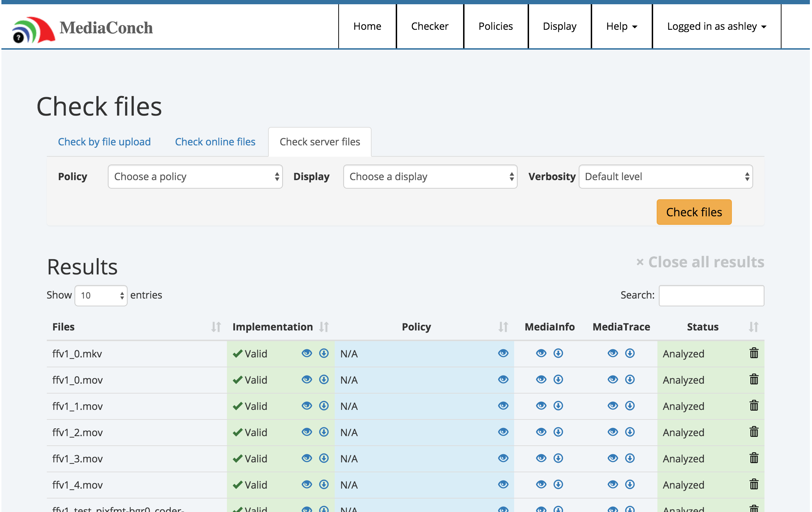
Task: Download implementation report for ffv1_0.mov
Action: click(x=324, y=379)
